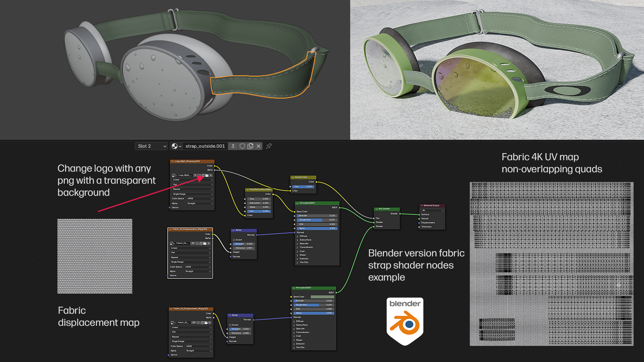Open Color Space sRGB dropdown in Logo node
644x362 pixels.
click(x=200, y=198)
